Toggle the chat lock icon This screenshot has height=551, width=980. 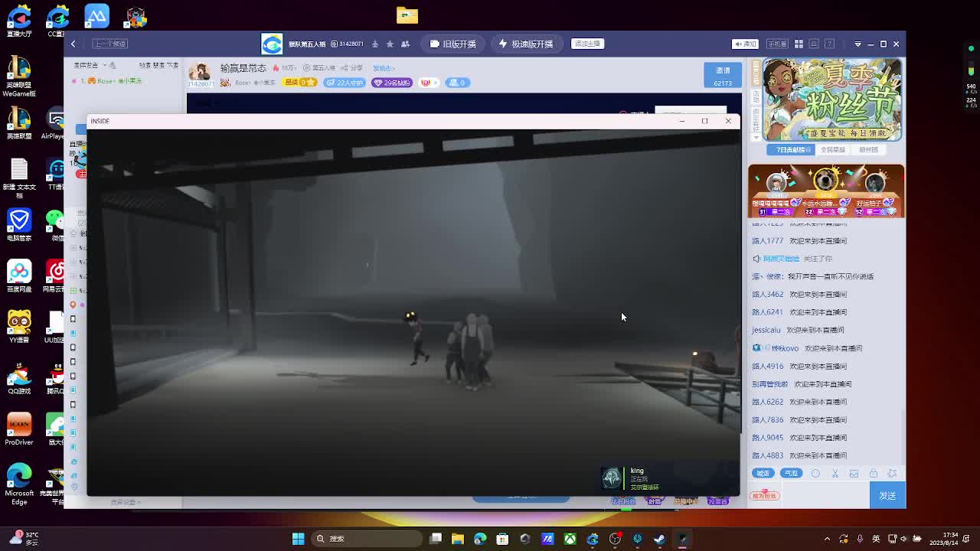pyautogui.click(x=873, y=474)
